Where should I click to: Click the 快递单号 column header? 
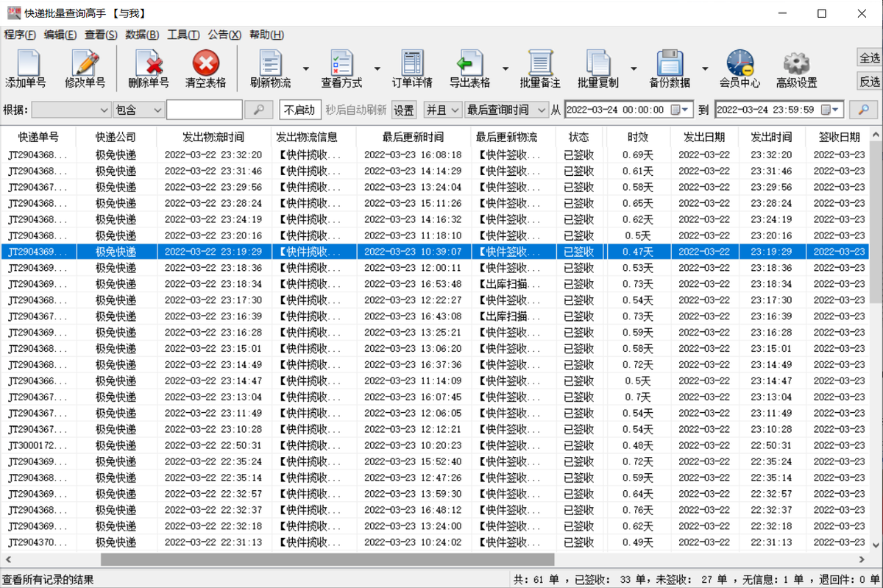click(38, 137)
